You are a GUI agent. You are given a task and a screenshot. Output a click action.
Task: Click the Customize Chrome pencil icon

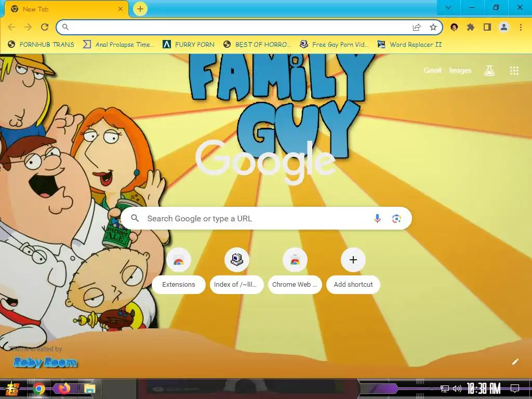point(515,362)
